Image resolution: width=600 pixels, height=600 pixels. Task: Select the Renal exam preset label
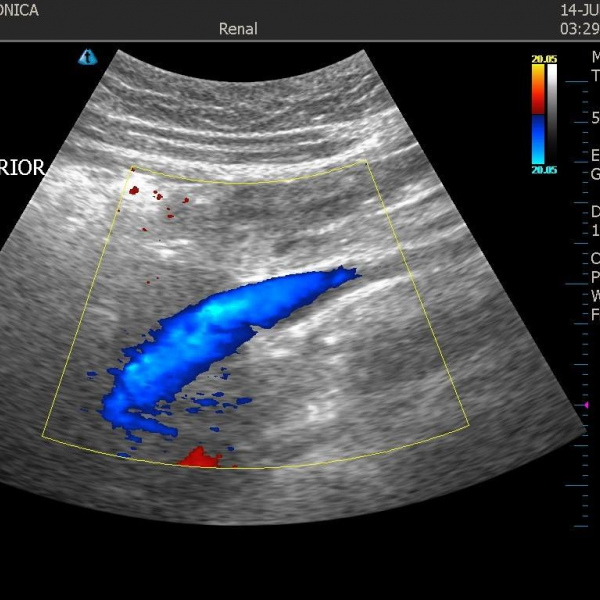(x=238, y=29)
